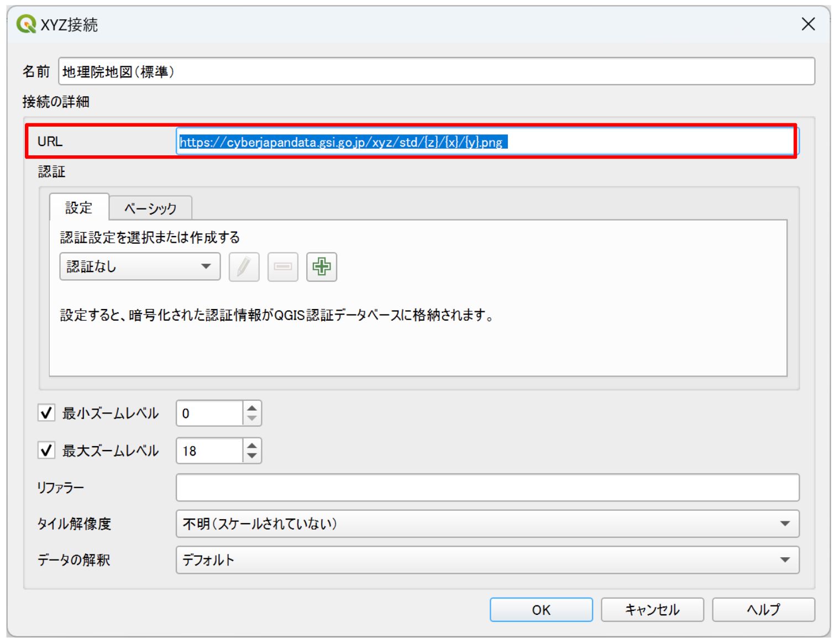840x638 pixels.
Task: Increase the 最大ズームレベル value with the up arrow
Action: pos(252,446)
